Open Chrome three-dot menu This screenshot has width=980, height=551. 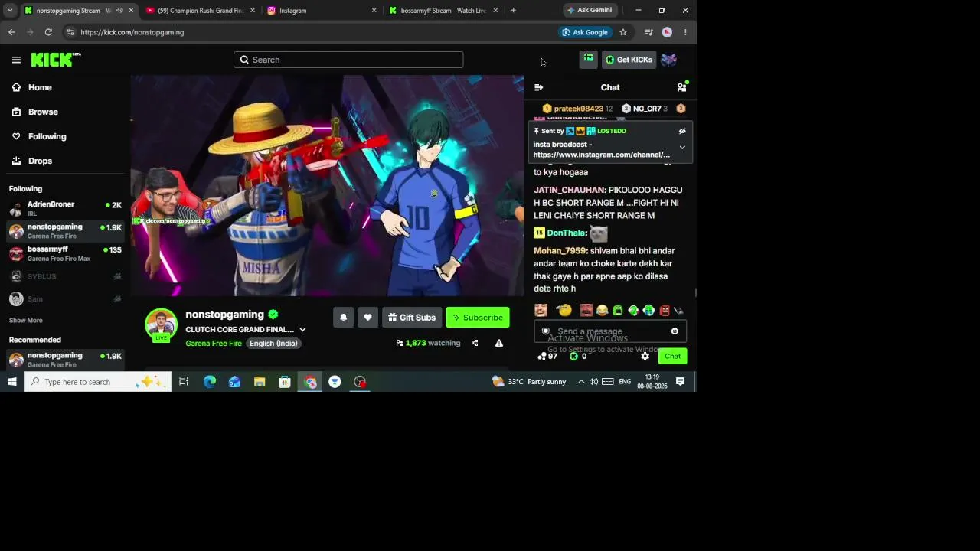pyautogui.click(x=685, y=32)
